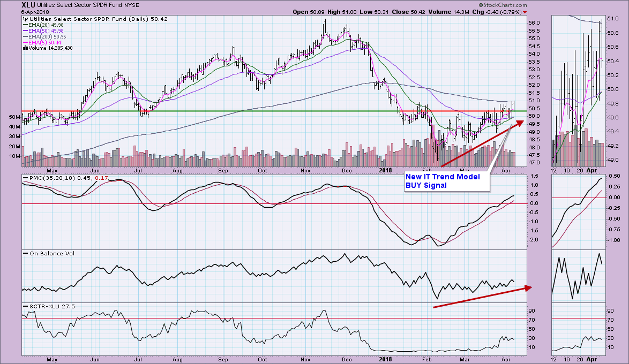Image resolution: width=629 pixels, height=364 pixels.
Task: Click the large zoomed price thumbnail panel
Action: pos(578,91)
